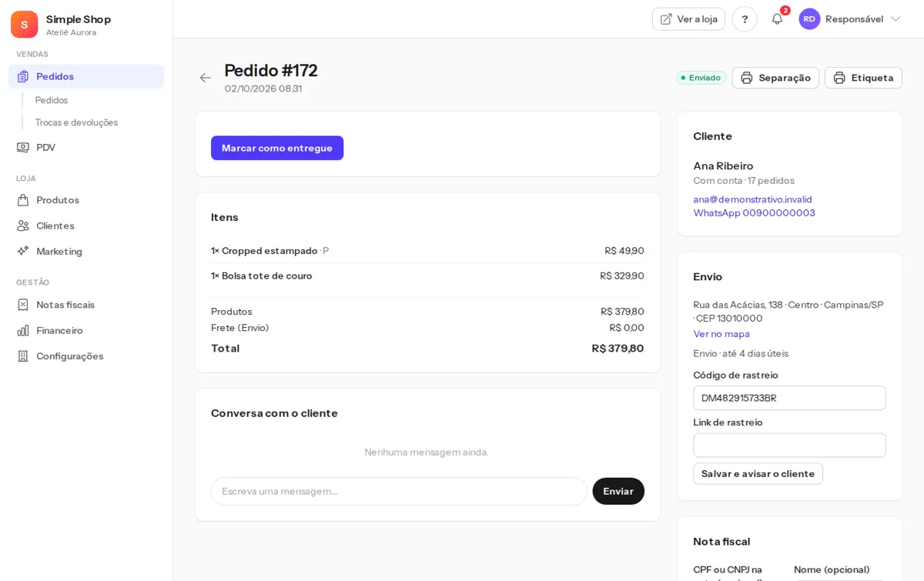Print the Separação list

click(x=775, y=78)
